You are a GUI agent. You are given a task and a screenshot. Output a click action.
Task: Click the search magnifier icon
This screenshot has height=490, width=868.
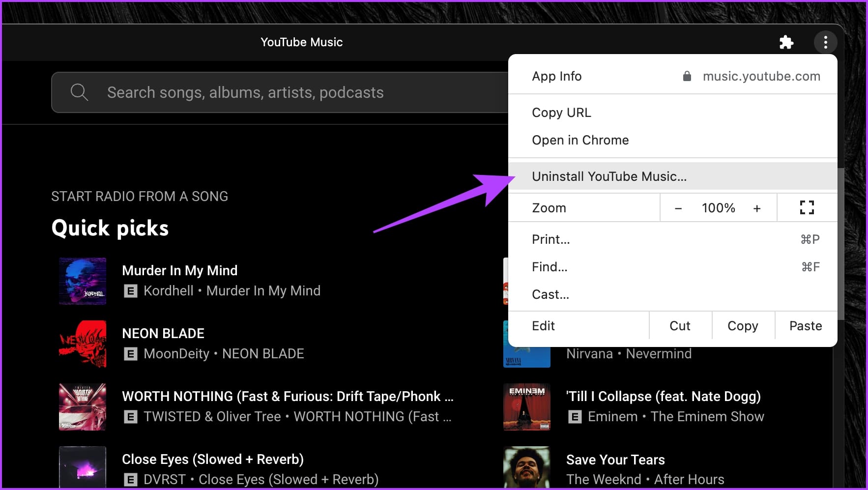pyautogui.click(x=79, y=92)
